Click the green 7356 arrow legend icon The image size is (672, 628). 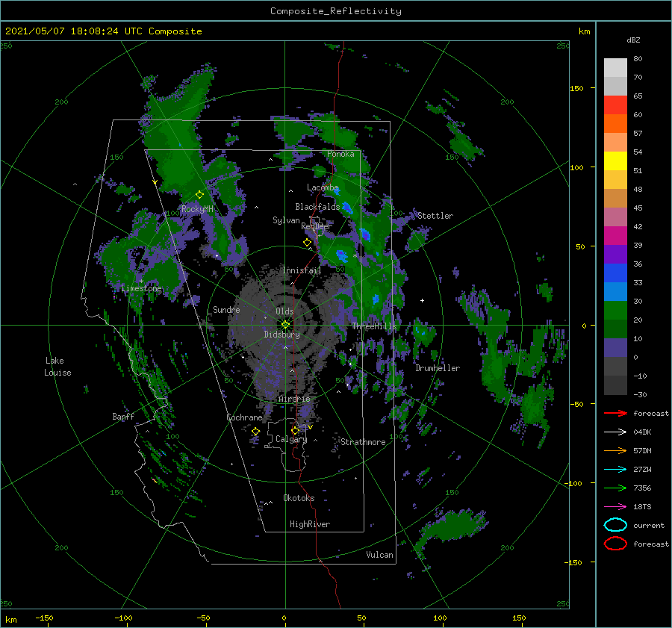(615, 488)
